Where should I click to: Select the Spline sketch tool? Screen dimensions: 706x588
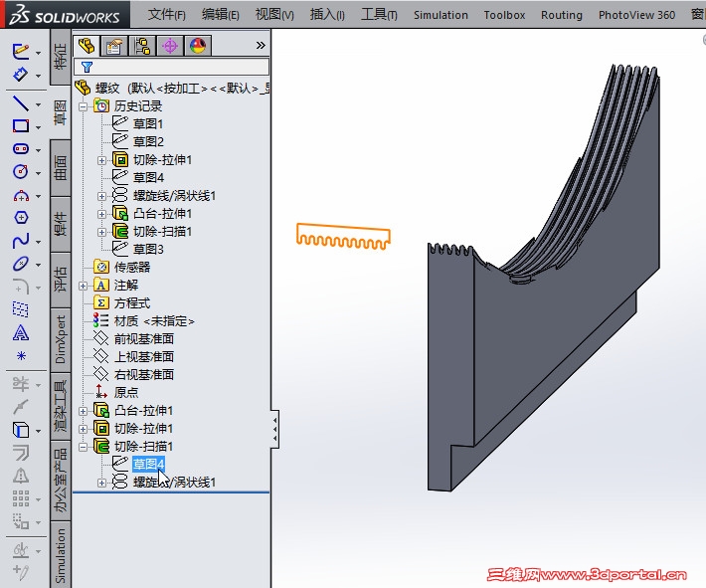click(x=20, y=241)
